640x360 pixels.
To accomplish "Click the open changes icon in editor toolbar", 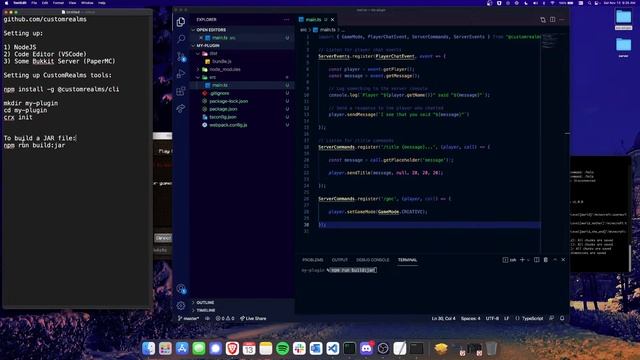I will coord(543,20).
